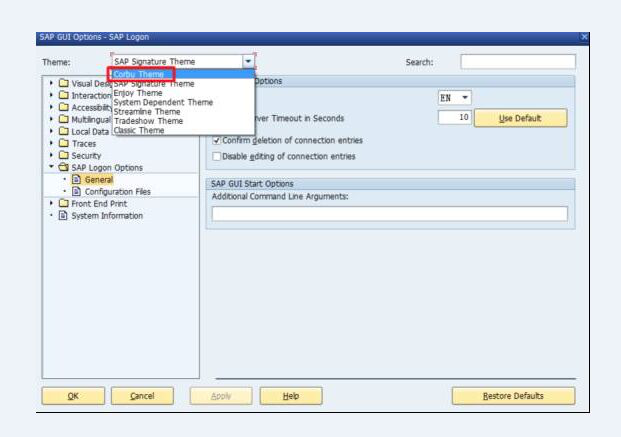The width and height of the screenshot is (621, 437).
Task: Click Additional Command Line Arguments field
Action: (x=390, y=214)
